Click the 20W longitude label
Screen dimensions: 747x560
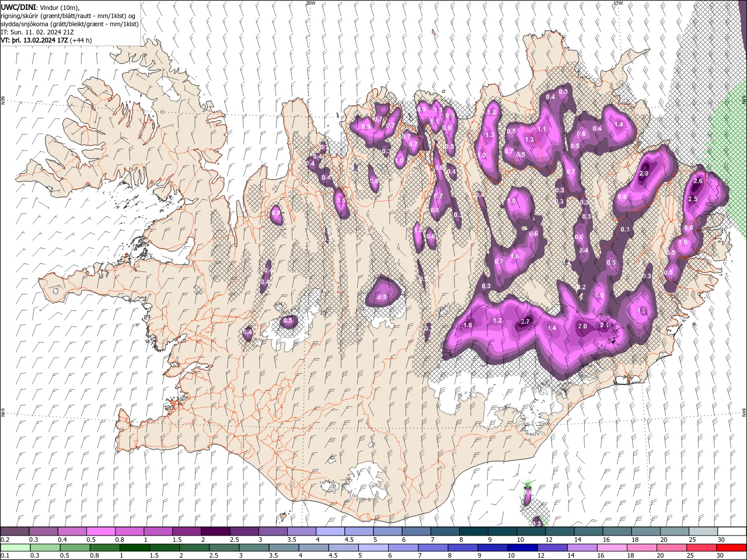click(x=310, y=2)
